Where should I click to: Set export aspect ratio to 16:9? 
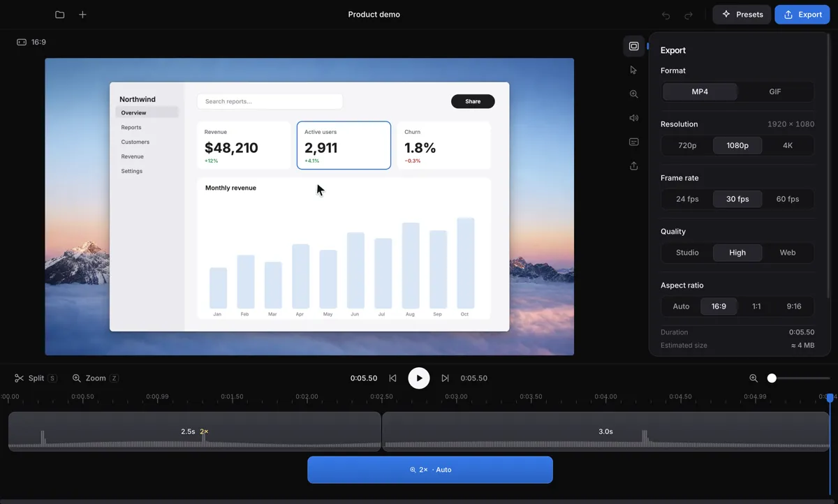pos(719,306)
